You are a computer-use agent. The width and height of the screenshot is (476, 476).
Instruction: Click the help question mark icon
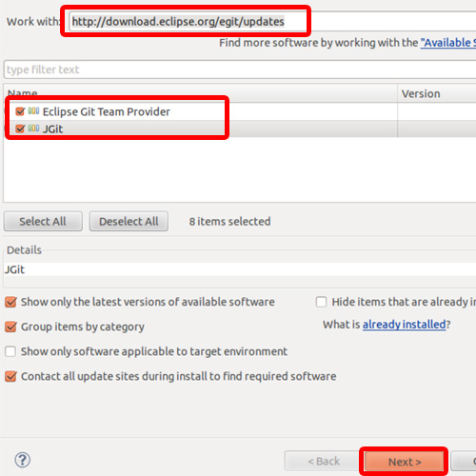pyautogui.click(x=23, y=460)
